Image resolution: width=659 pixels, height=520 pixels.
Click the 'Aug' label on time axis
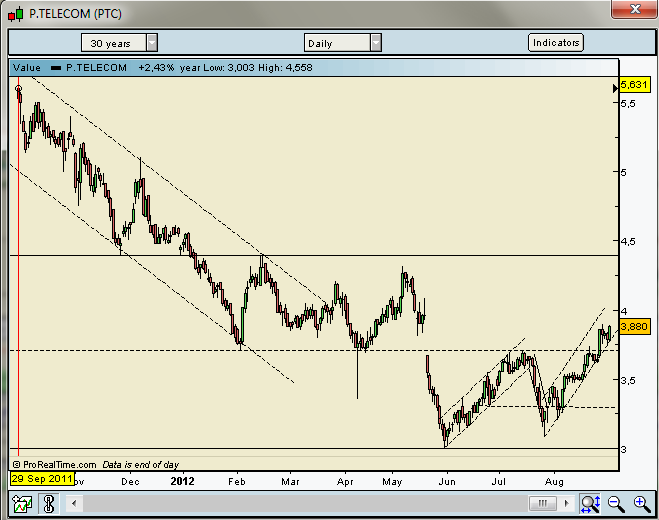[x=554, y=482]
